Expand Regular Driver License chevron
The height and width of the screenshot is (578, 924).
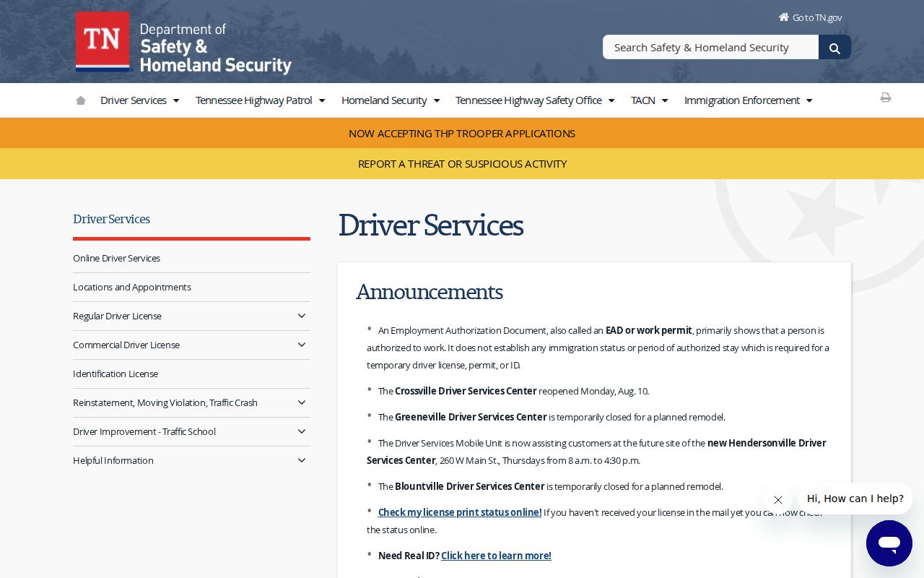pos(302,316)
